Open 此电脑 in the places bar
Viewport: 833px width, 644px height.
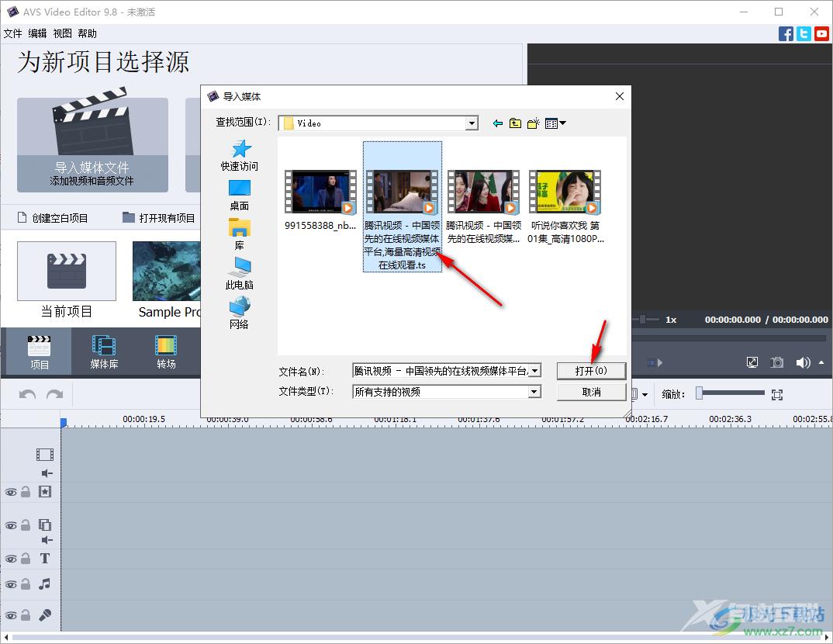[240, 274]
